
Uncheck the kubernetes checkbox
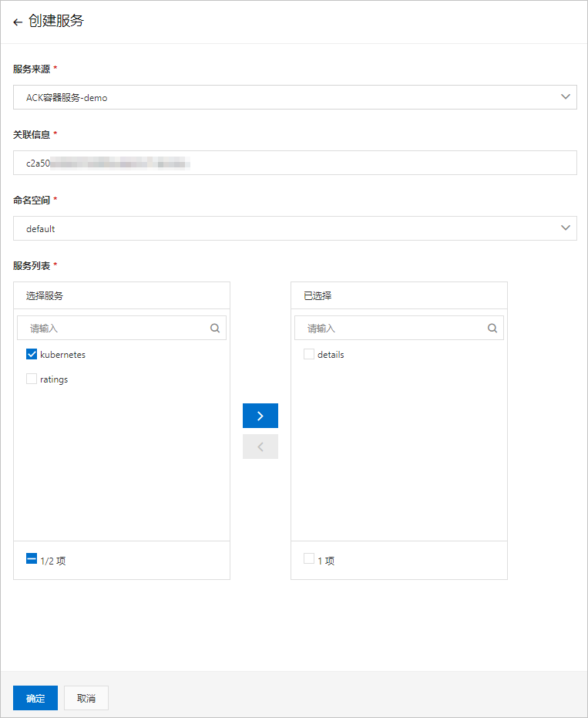point(32,354)
